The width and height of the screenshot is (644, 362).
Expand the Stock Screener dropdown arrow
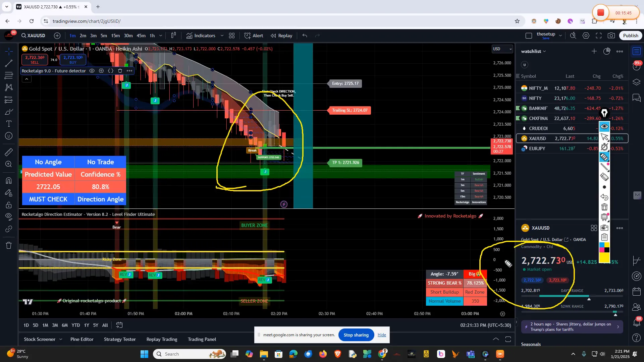pos(61,339)
